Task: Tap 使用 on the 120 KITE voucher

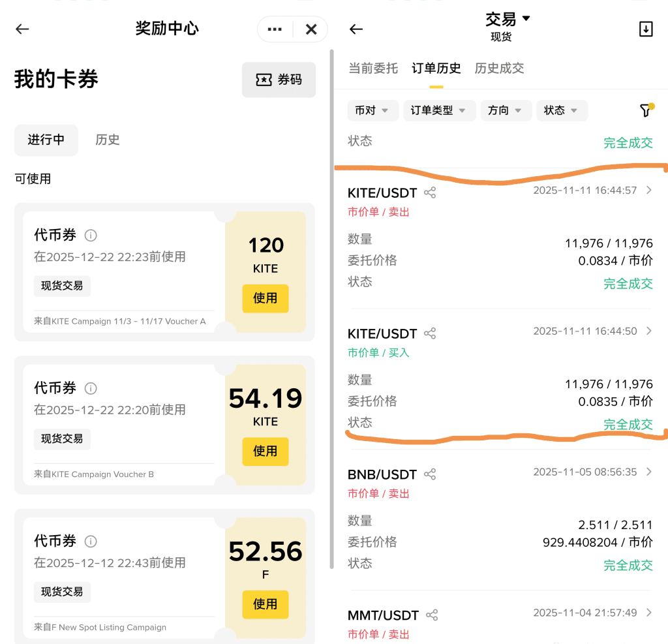Action: [265, 298]
